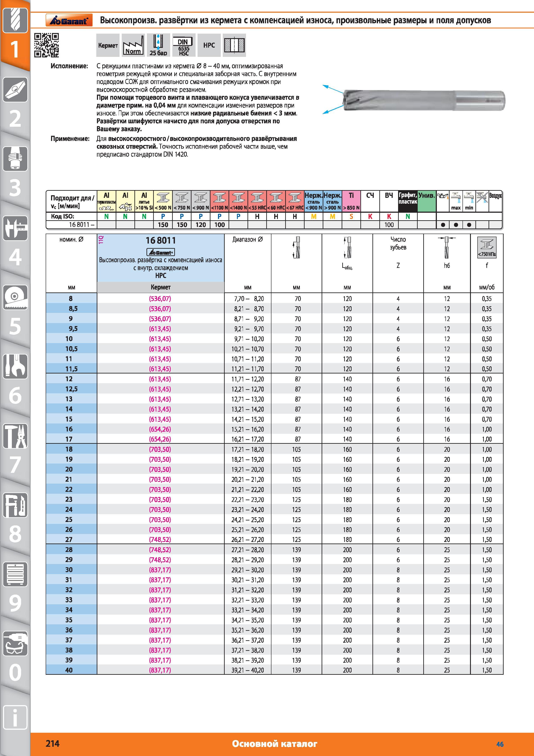Click the Garant logo inside the 16 8011 header

tap(160, 253)
